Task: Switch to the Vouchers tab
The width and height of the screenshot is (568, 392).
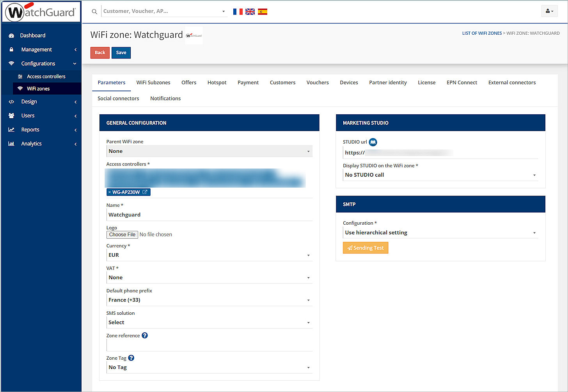Action: click(x=318, y=82)
